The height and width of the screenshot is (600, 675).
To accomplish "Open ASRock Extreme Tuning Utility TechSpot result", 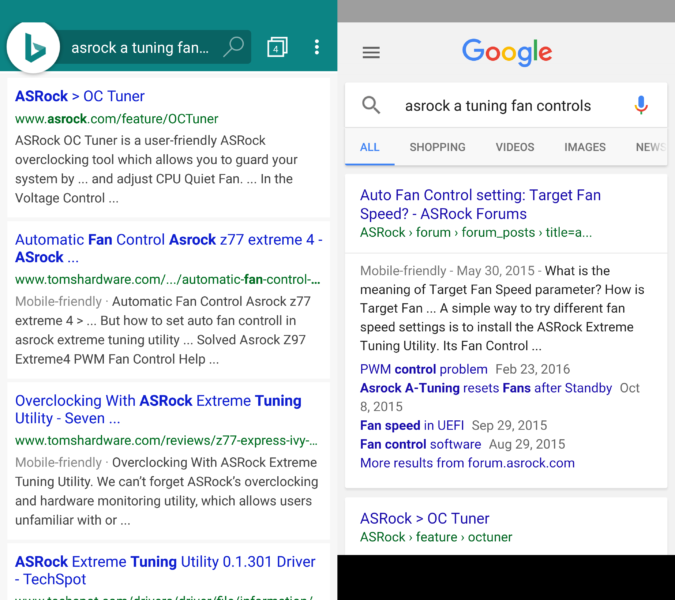I will tap(165, 570).
